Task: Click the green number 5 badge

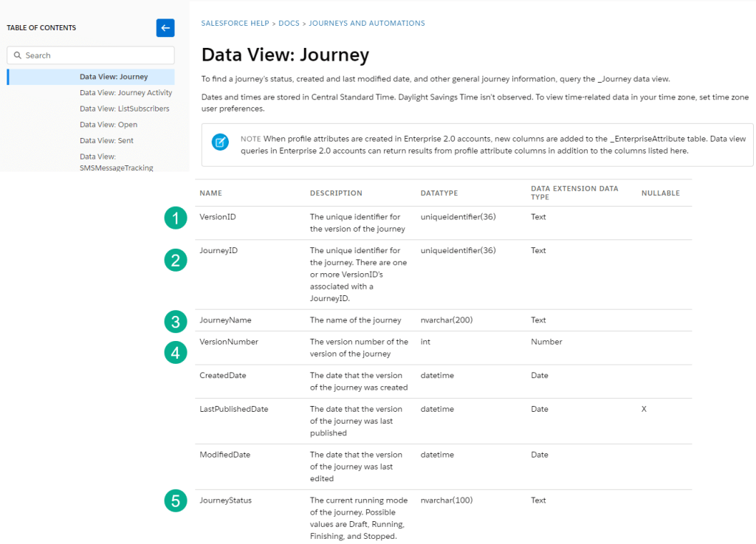Action: [x=176, y=501]
